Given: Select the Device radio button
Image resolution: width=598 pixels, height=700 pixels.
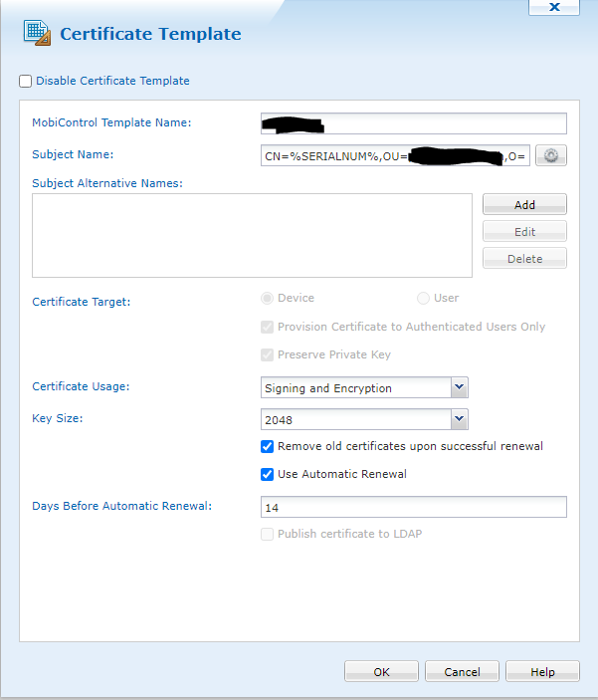Looking at the screenshot, I should tap(267, 298).
